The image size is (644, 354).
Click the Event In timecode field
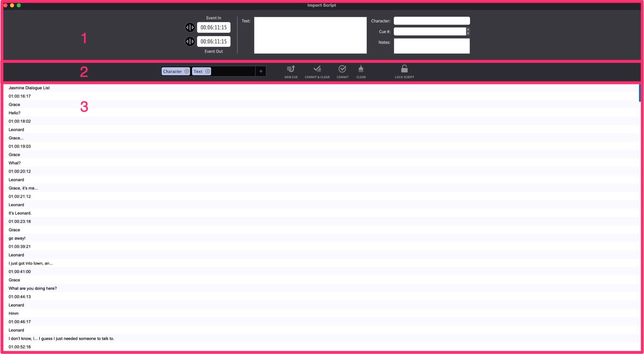pyautogui.click(x=214, y=28)
